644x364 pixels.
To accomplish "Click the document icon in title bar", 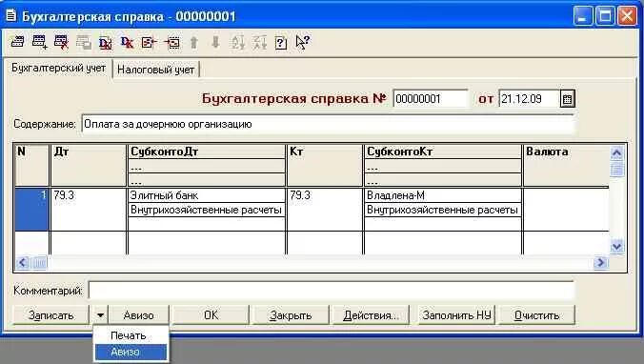I will click(x=10, y=16).
